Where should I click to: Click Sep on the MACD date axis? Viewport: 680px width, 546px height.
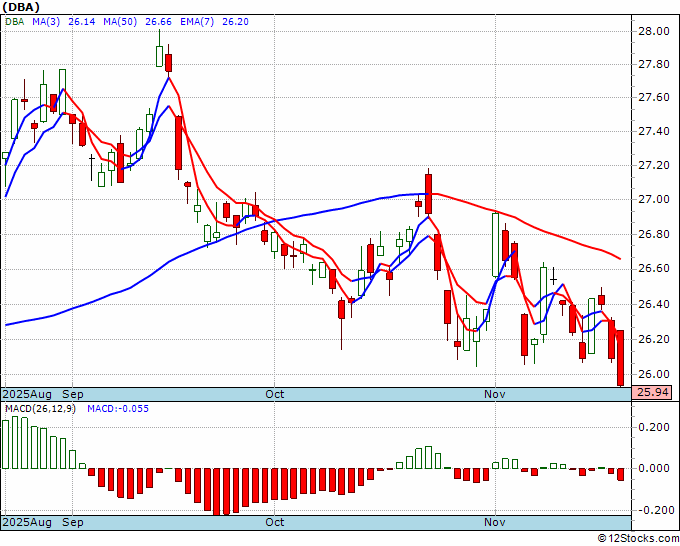72,522
